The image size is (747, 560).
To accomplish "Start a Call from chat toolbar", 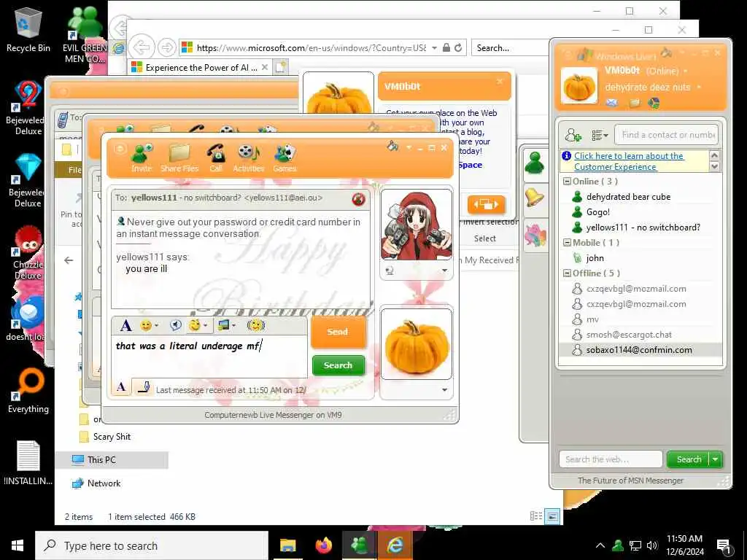I will tap(216, 158).
